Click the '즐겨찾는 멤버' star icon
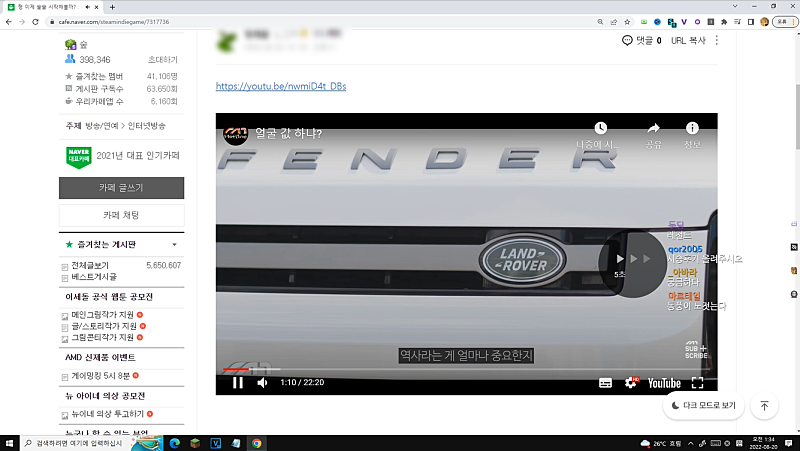Viewport: 800px width, 451px height. click(69, 76)
